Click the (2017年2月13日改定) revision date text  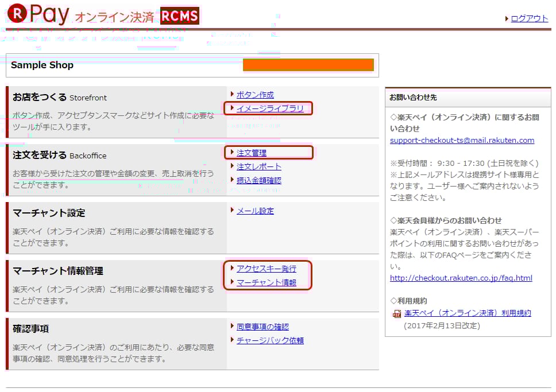pyautogui.click(x=442, y=325)
